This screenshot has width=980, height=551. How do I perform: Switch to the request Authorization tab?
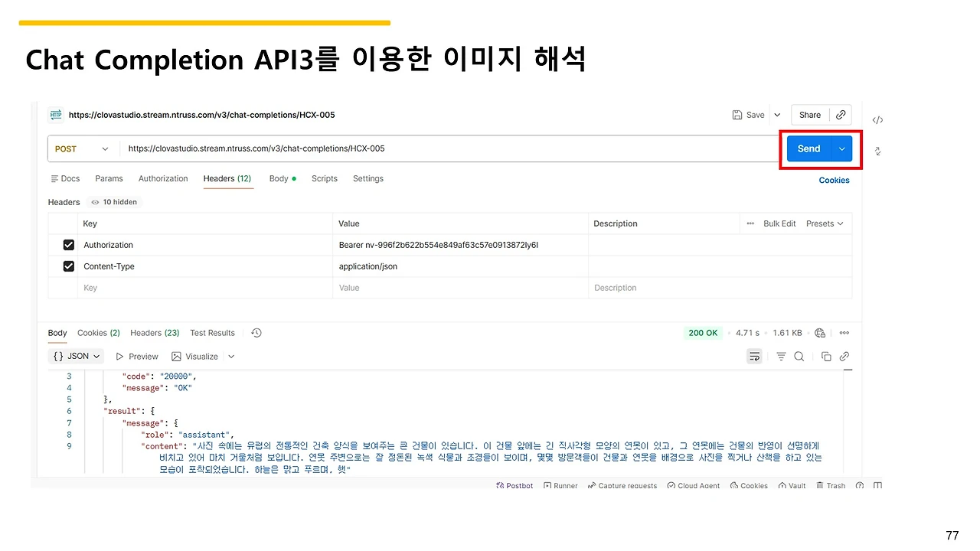click(163, 178)
